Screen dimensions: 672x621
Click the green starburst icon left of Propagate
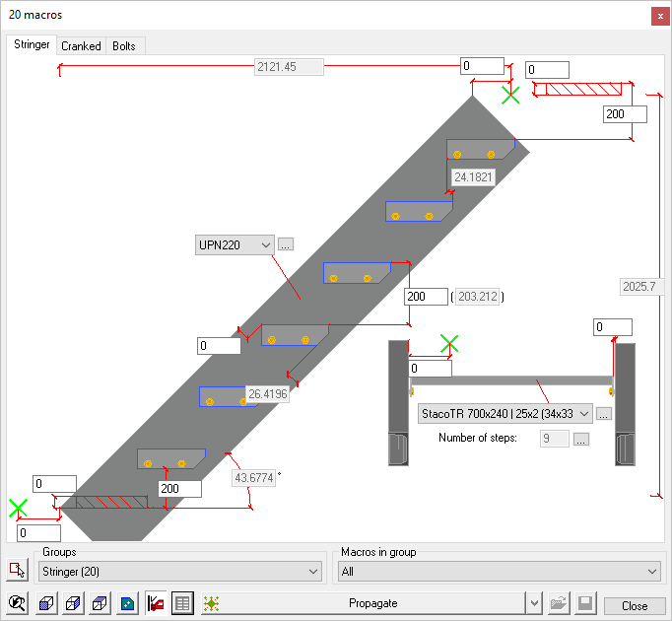click(211, 603)
